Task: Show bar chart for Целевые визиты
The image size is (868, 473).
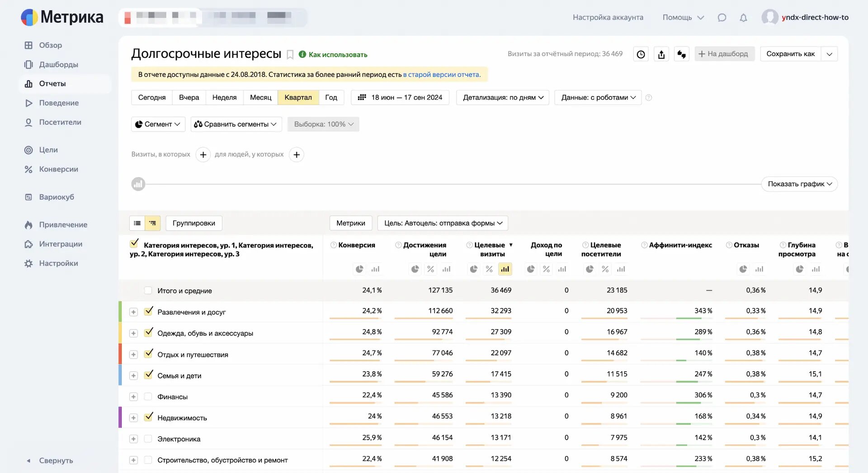Action: (x=505, y=269)
